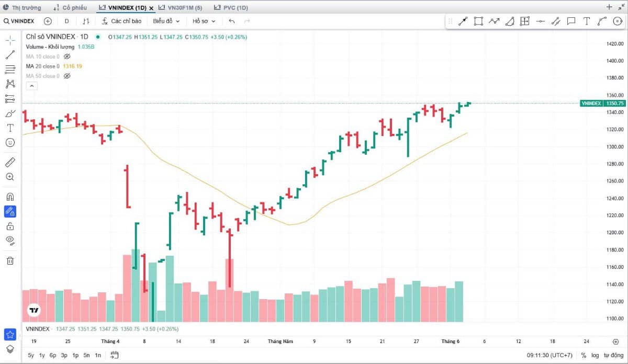Toggle stay in drawing mode
This screenshot has width=628, height=364.
pos(10,212)
